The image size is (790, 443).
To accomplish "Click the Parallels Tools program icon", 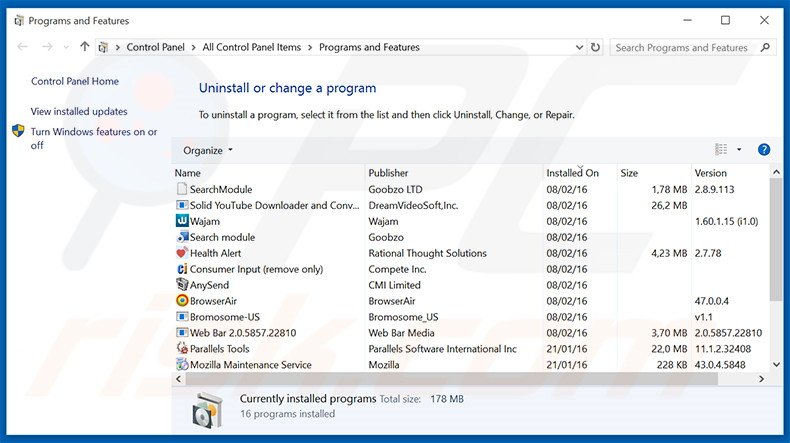I will click(182, 348).
